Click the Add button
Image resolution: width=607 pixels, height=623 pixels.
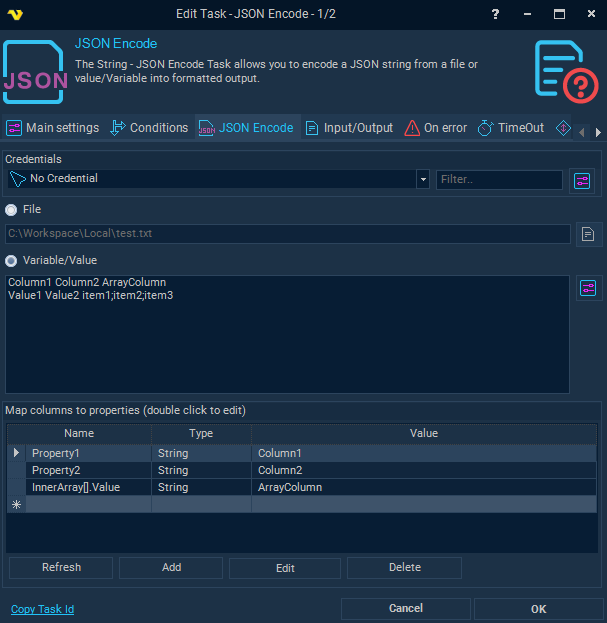click(x=171, y=567)
